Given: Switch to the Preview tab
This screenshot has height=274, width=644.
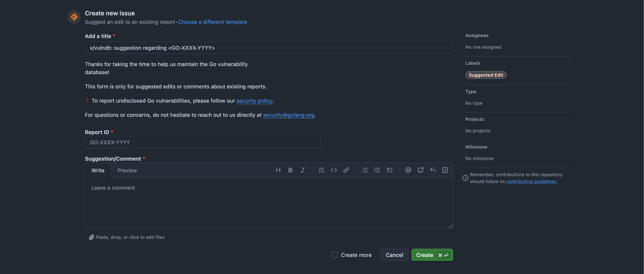Looking at the screenshot, I should click(x=127, y=170).
